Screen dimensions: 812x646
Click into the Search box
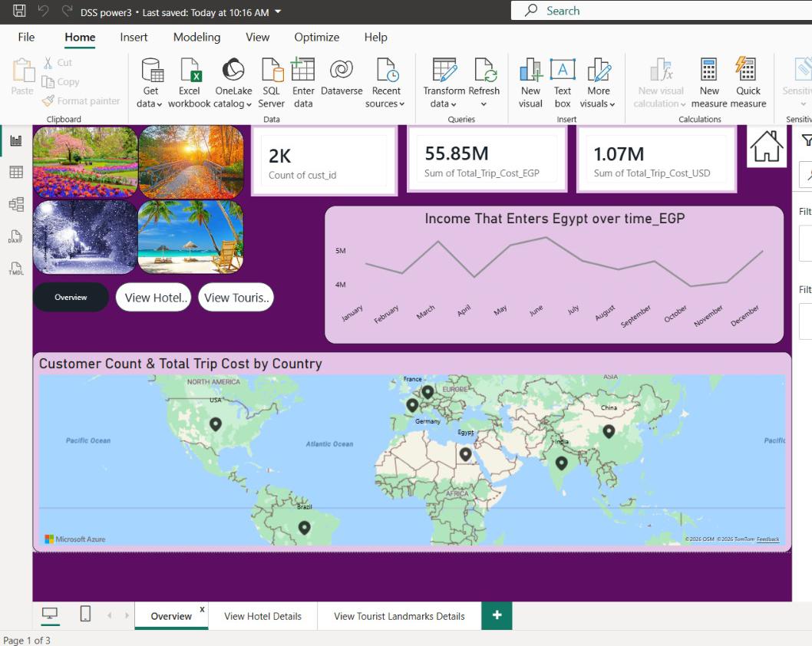(x=662, y=11)
